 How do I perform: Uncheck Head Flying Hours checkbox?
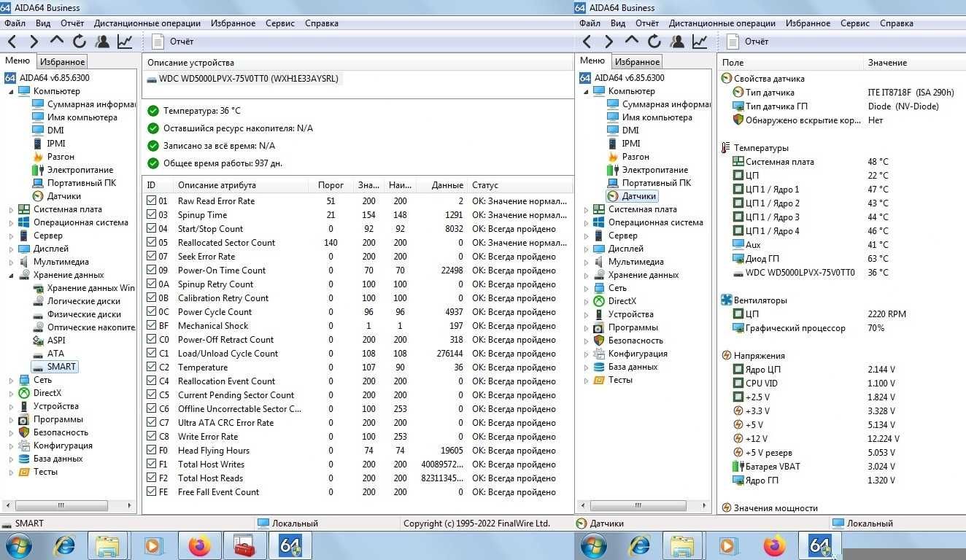pyautogui.click(x=151, y=451)
